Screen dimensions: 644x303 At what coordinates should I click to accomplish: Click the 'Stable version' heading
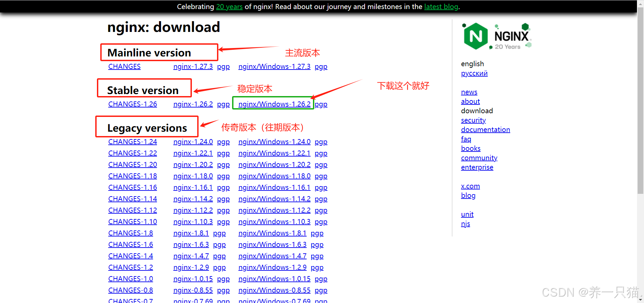(143, 90)
